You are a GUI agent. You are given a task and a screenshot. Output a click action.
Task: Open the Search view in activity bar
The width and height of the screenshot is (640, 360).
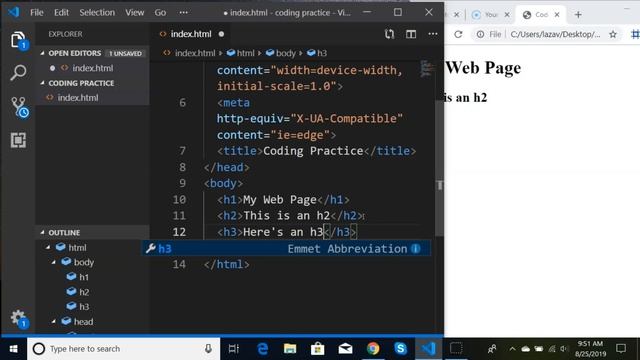(x=18, y=73)
